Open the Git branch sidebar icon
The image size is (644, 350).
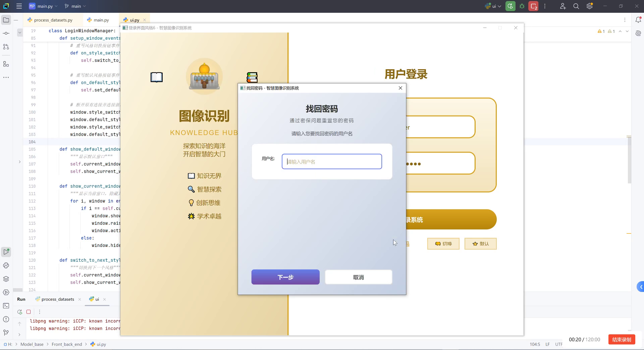[6, 333]
